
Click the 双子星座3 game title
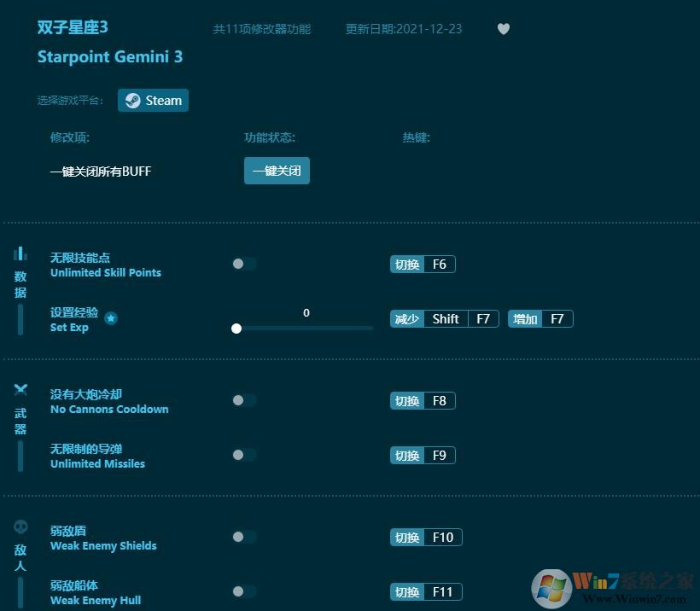pyautogui.click(x=73, y=27)
